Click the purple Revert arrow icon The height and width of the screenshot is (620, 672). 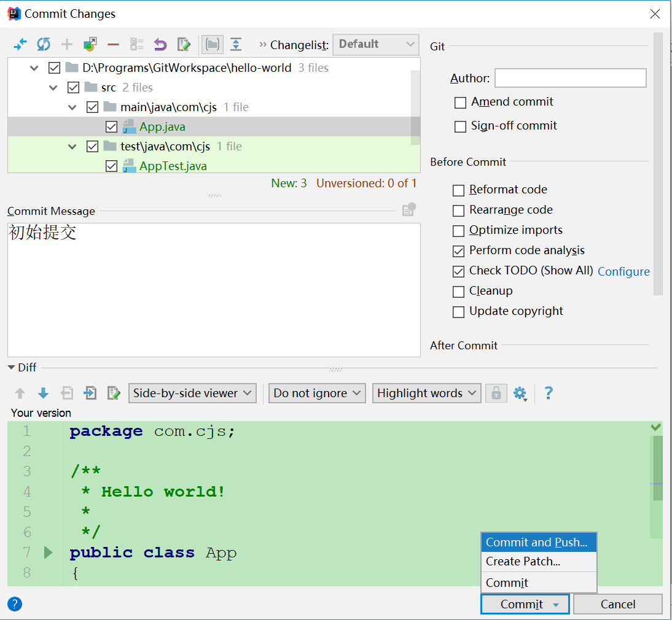[160, 44]
